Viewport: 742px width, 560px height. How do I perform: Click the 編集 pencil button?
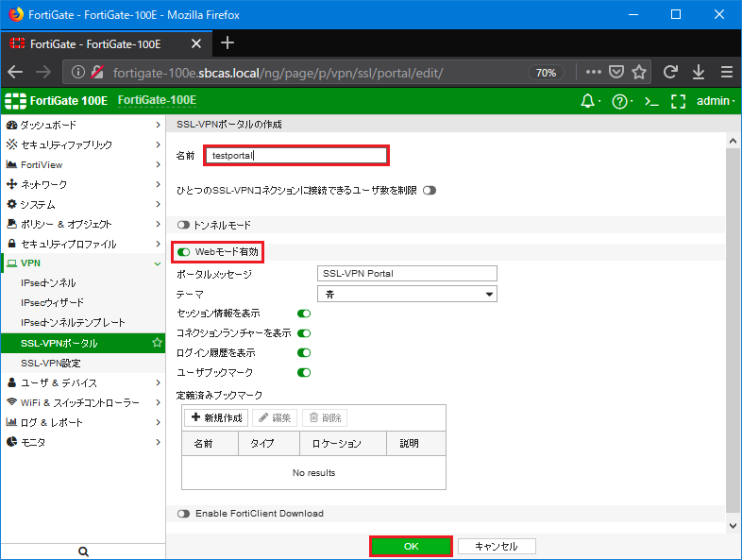click(x=275, y=417)
